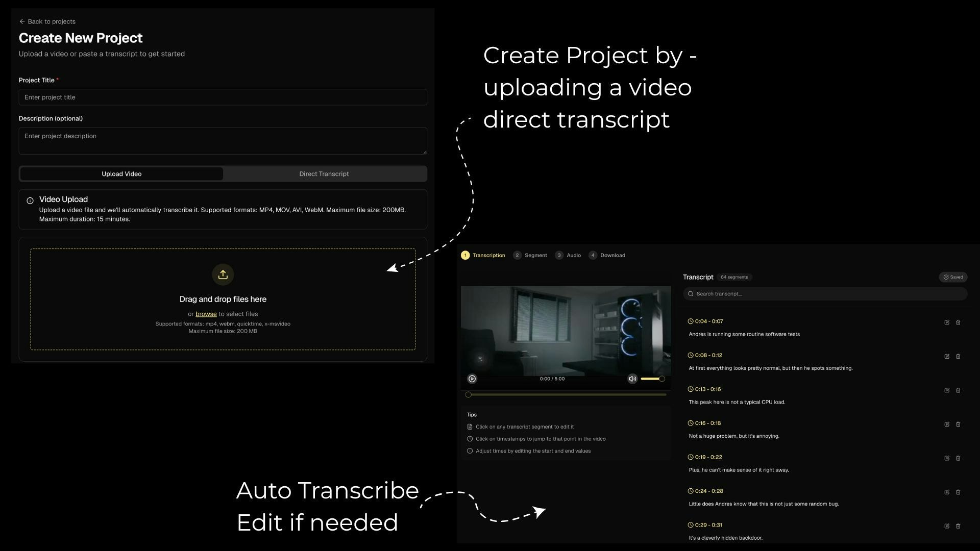Select the Upload Video tab

[x=121, y=174]
